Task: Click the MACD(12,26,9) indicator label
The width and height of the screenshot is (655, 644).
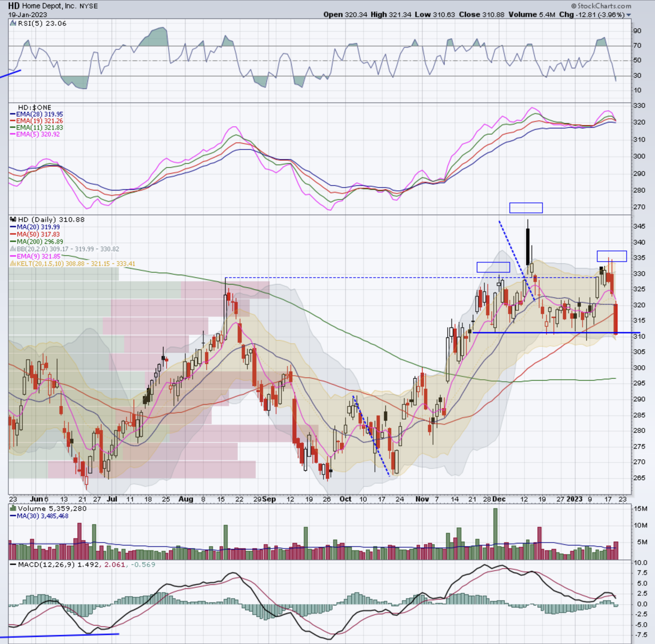Action: (x=46, y=565)
